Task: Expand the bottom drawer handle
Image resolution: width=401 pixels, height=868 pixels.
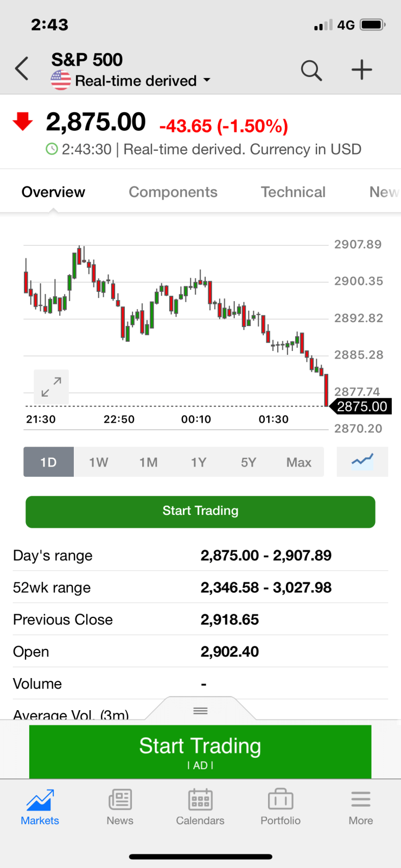Action: (200, 710)
